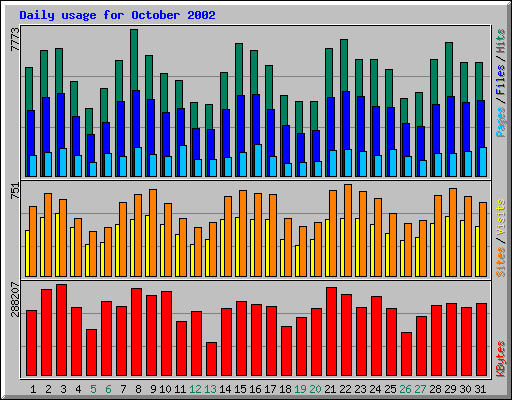Select the yellow sites bar for day 3
The width and height of the screenshot is (512, 400).
point(57,245)
